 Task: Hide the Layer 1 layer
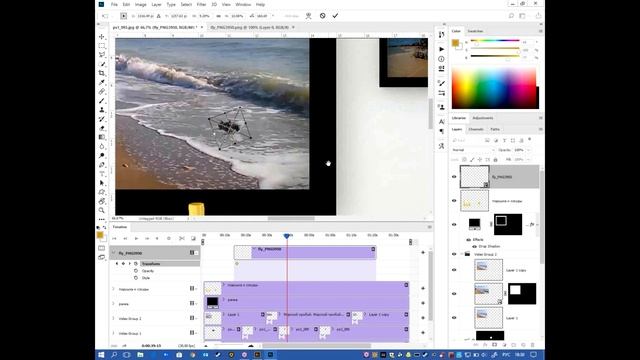[454, 318]
